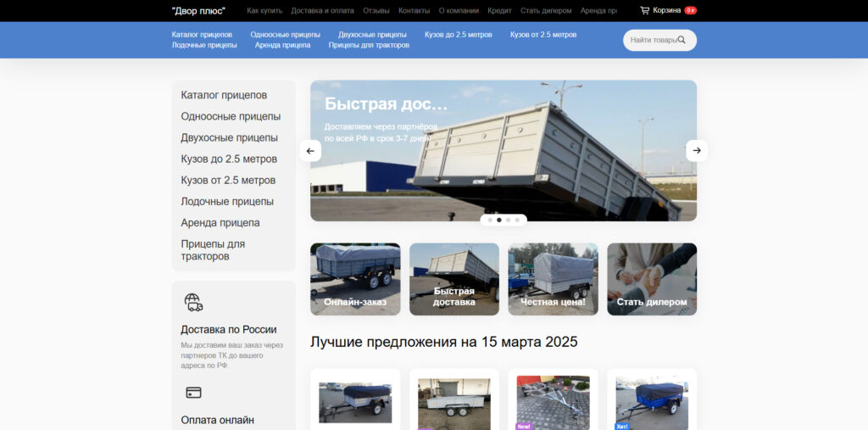Select "Аренда прицепа" in left sidebar

(x=220, y=223)
